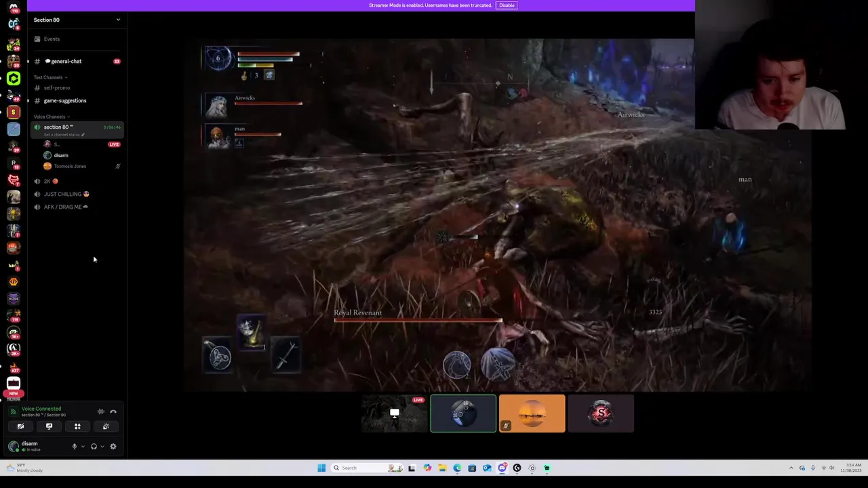Click the Voice Connected status text
This screenshot has width=868, height=488.
[41, 409]
